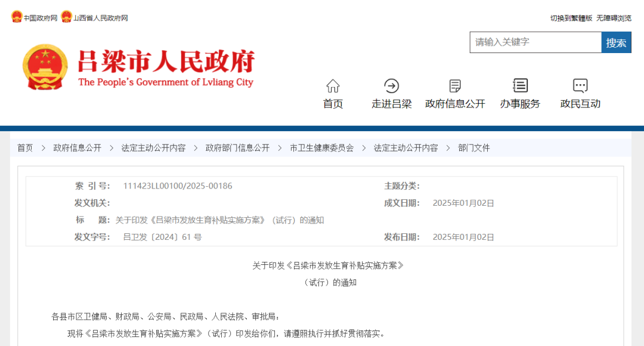Open 政府信息公开 via its document icon
The height and width of the screenshot is (346, 644).
[x=455, y=85]
